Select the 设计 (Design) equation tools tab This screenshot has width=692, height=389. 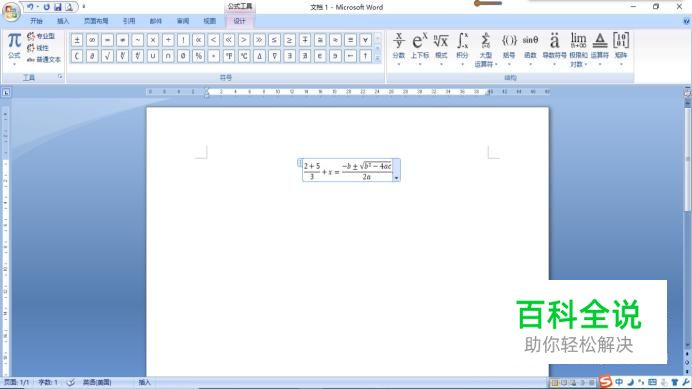point(240,21)
